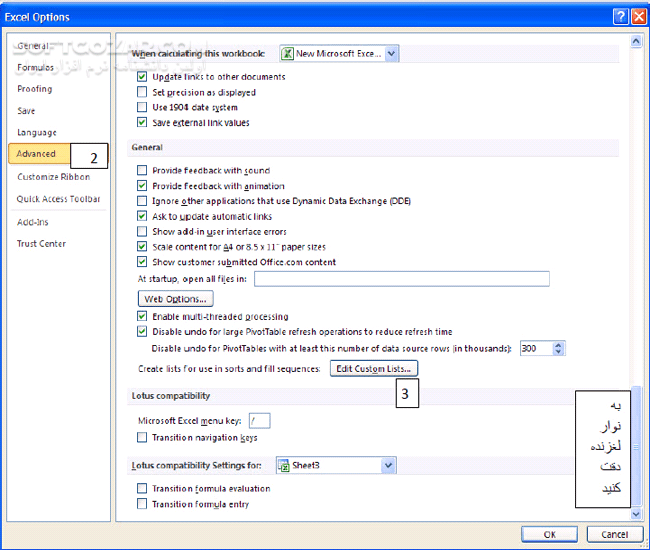The width and height of the screenshot is (650, 550).
Task: Enable Set precision as displayed
Action: [142, 92]
